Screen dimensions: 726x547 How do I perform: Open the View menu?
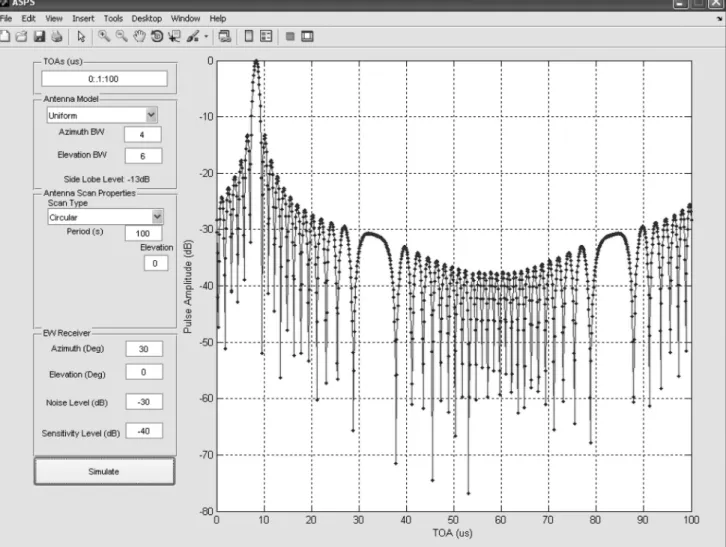pos(54,19)
